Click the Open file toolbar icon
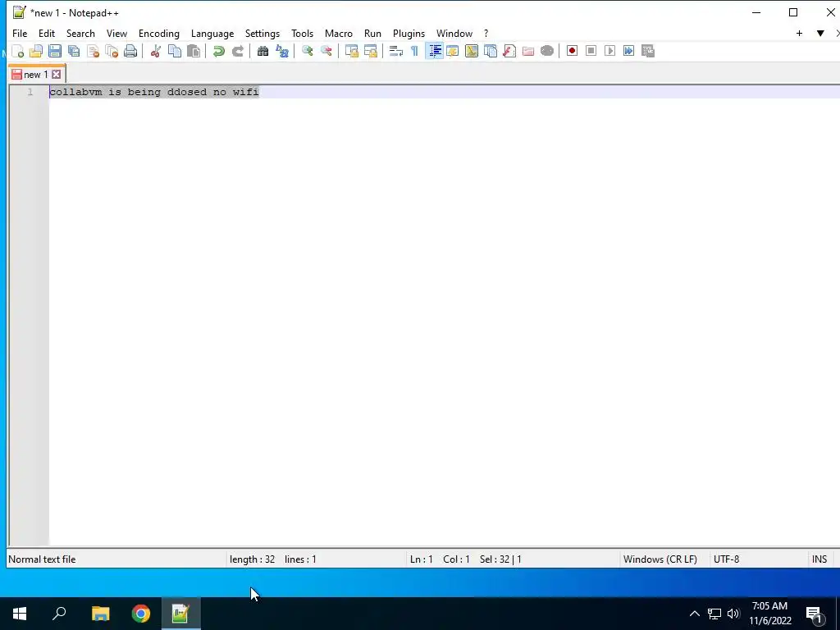 coord(36,51)
